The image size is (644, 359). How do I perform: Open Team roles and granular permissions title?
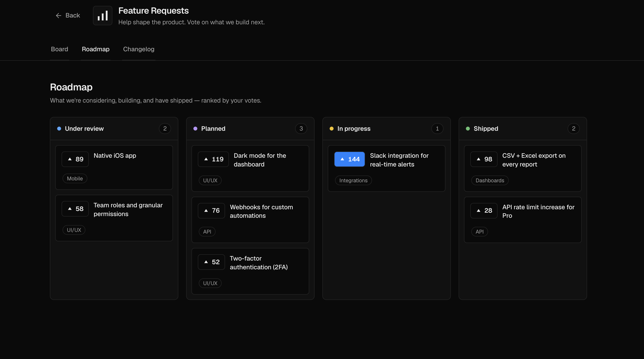tap(128, 210)
